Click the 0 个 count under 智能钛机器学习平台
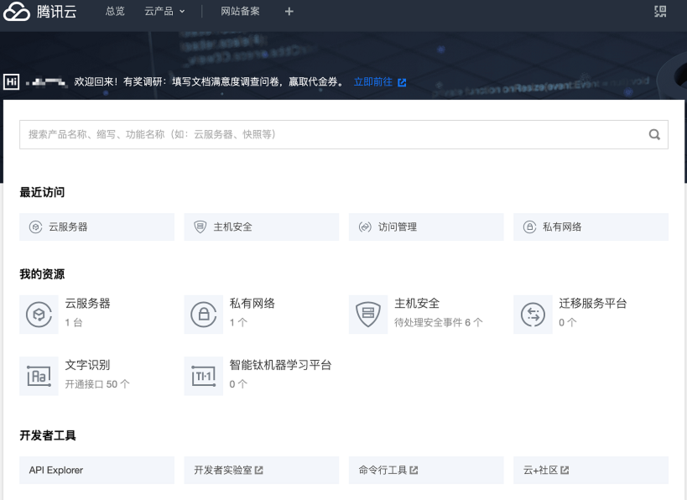This screenshot has width=687, height=500. (x=238, y=384)
